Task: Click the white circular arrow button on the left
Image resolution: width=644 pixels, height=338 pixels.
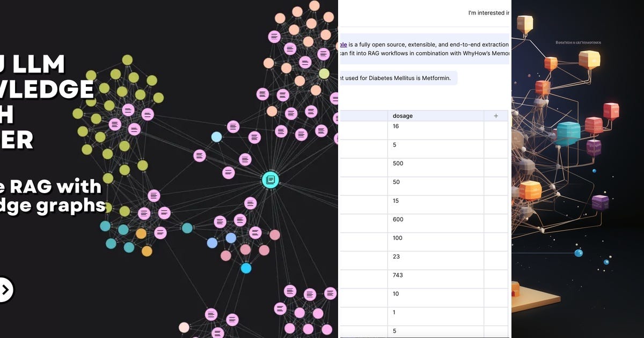Action: (x=4, y=290)
